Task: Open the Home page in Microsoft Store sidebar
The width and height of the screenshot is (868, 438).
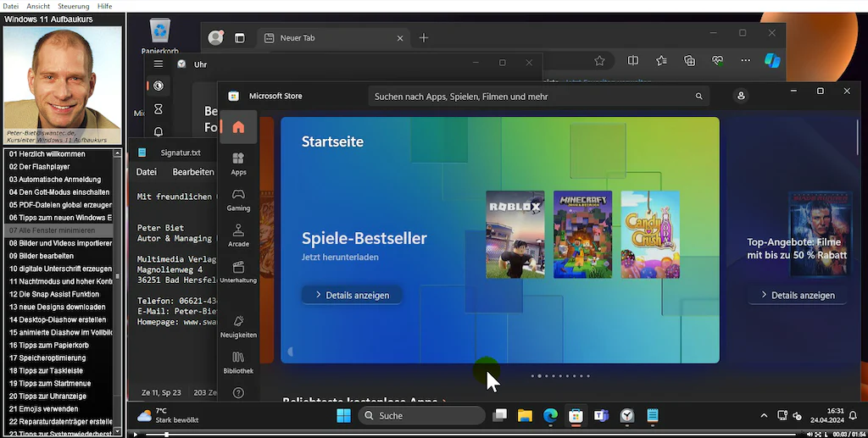Action: click(238, 127)
